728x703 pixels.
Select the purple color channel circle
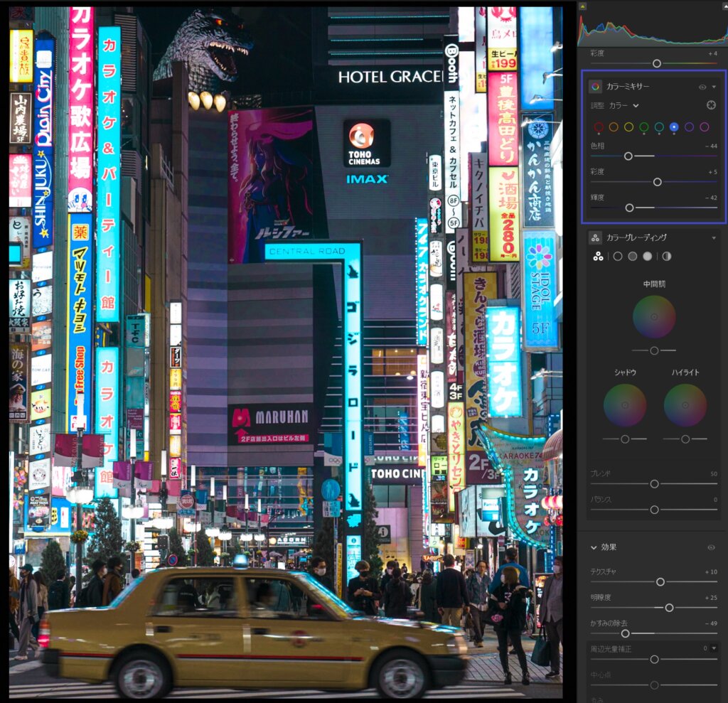coord(690,127)
